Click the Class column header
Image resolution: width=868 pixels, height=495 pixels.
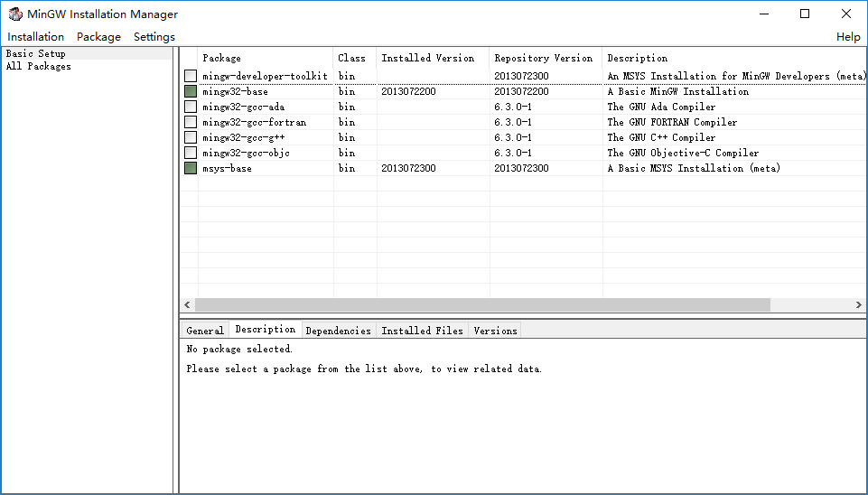click(355, 58)
